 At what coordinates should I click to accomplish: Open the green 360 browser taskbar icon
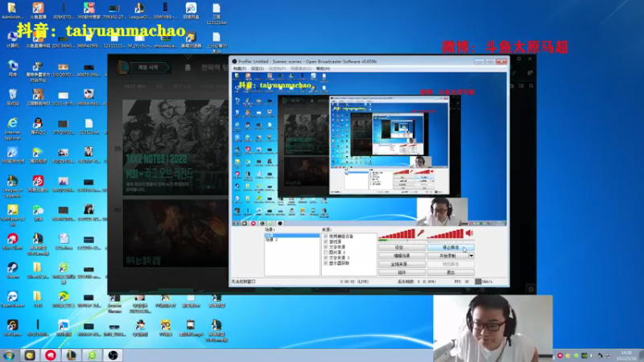tap(92, 355)
